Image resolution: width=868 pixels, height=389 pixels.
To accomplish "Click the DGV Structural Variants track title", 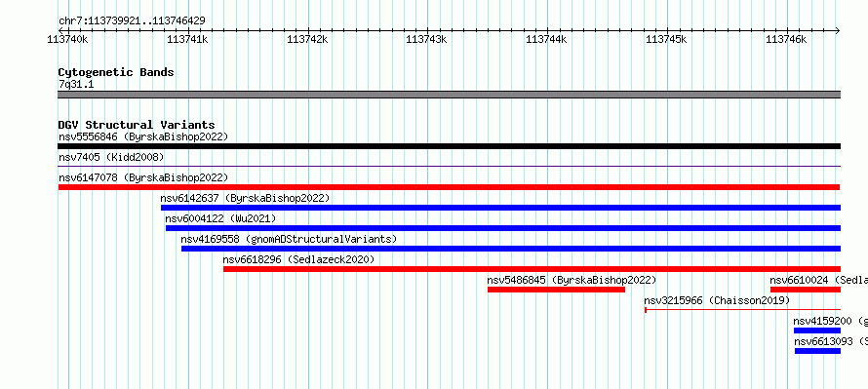I will coord(137,125).
